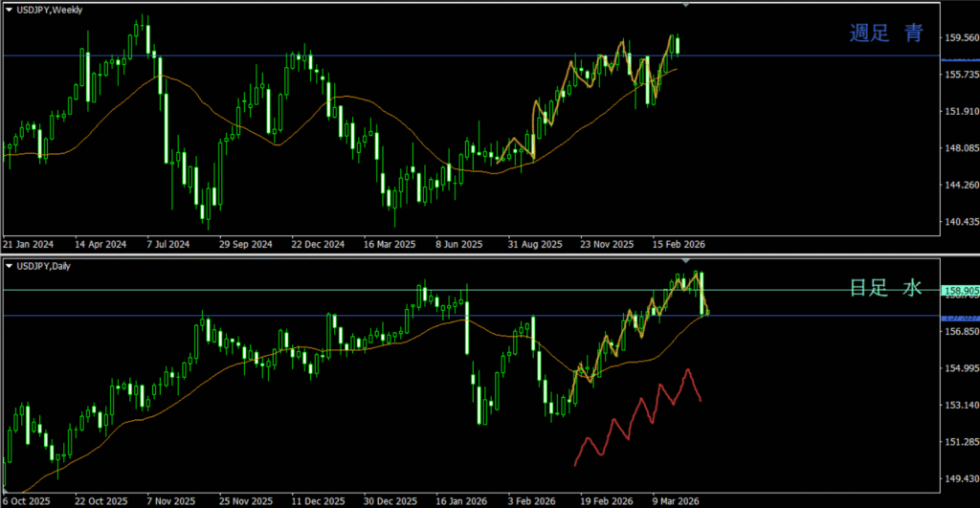Select the green horizontal line on daily chart
Image resolution: width=980 pixels, height=508 pixels.
coord(287,290)
